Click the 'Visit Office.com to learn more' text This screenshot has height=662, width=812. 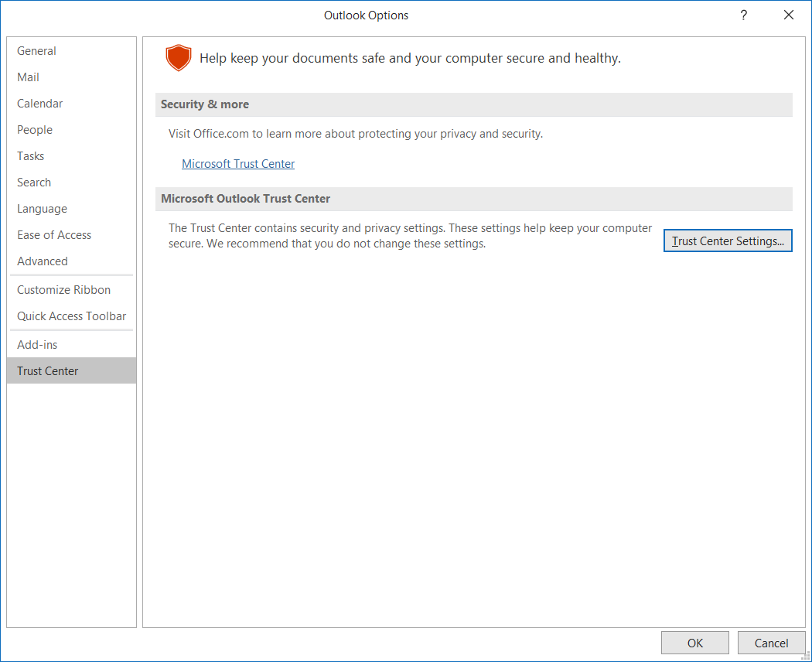(x=356, y=134)
